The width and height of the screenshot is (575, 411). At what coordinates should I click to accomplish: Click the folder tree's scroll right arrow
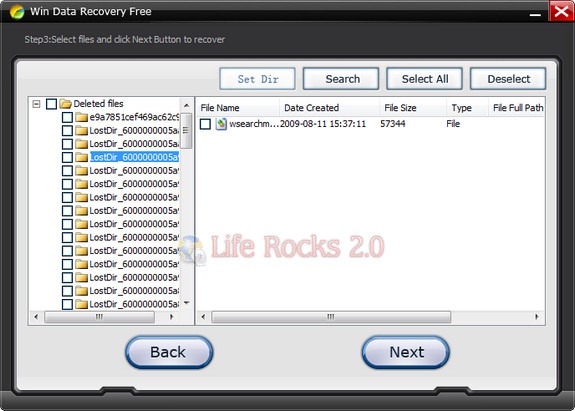171,317
